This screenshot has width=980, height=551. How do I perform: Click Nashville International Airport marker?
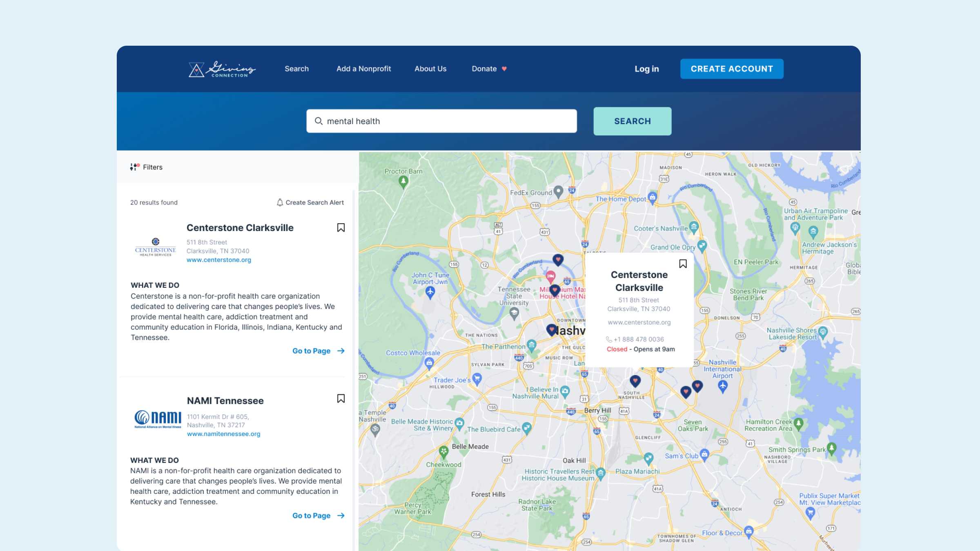723,387
